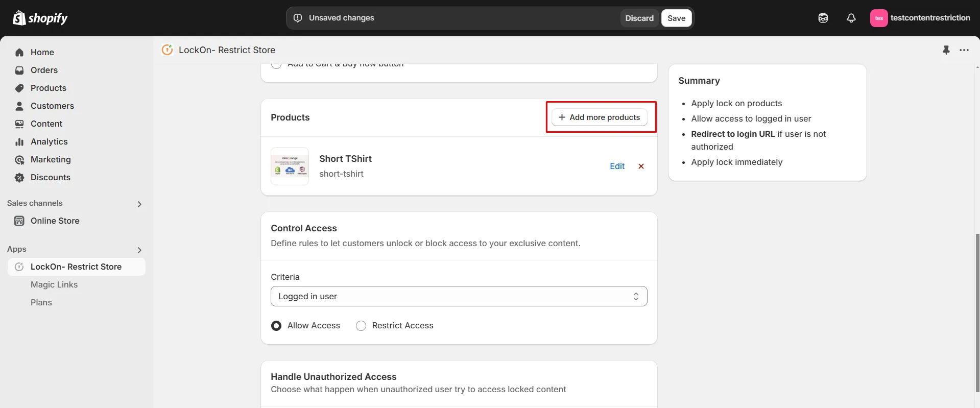Image resolution: width=980 pixels, height=408 pixels.
Task: Open LockOn- Restrict Store in the sidebar
Action: click(x=77, y=267)
